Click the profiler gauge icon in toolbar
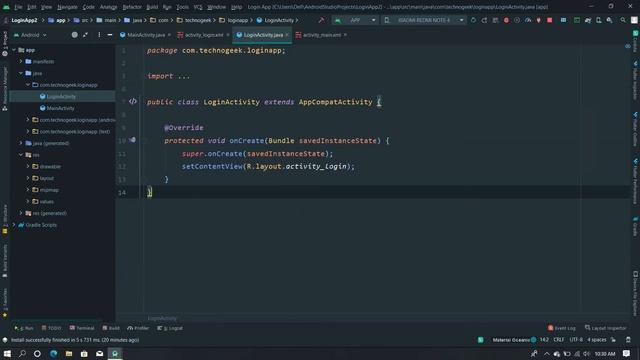This screenshot has width=640, height=360. coord(528,20)
